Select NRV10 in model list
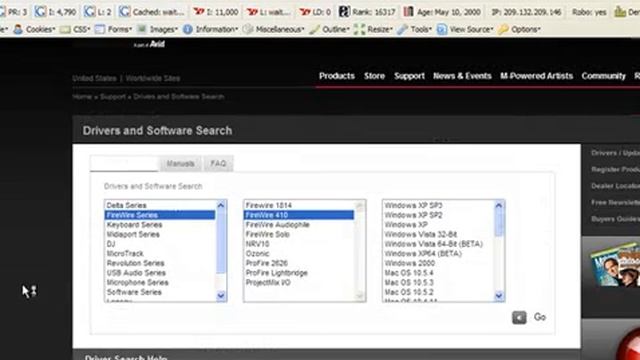This screenshot has width=640, height=360. (x=299, y=244)
